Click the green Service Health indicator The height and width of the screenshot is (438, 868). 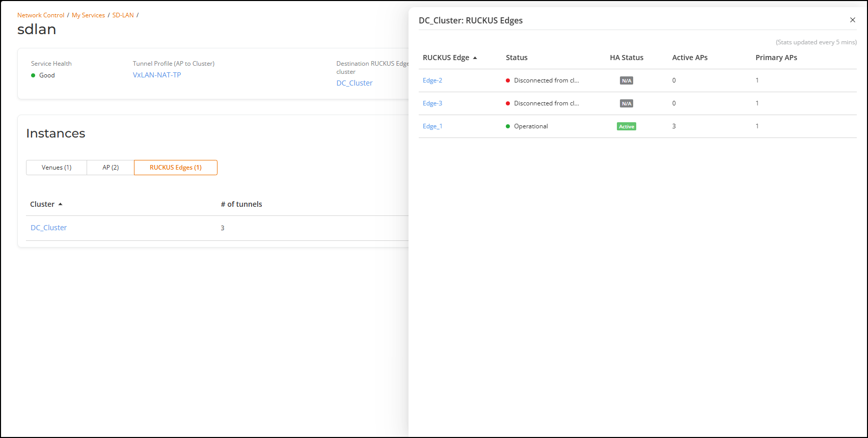coord(34,75)
